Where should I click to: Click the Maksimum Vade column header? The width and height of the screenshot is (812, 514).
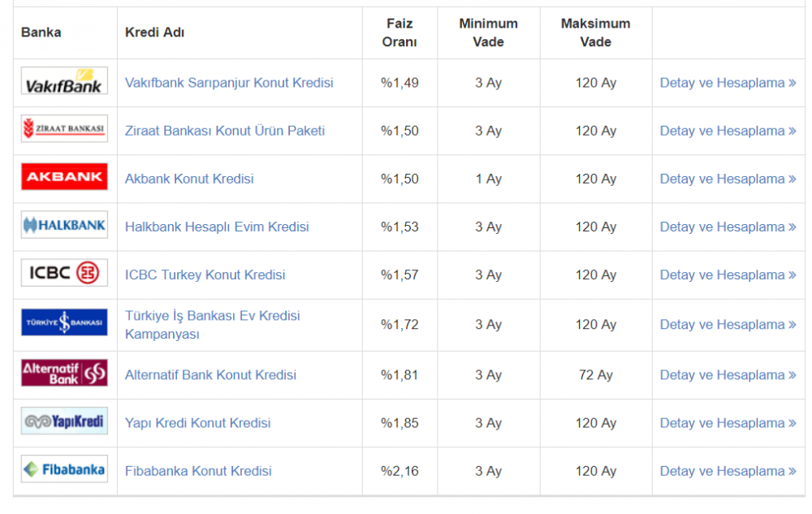click(595, 32)
